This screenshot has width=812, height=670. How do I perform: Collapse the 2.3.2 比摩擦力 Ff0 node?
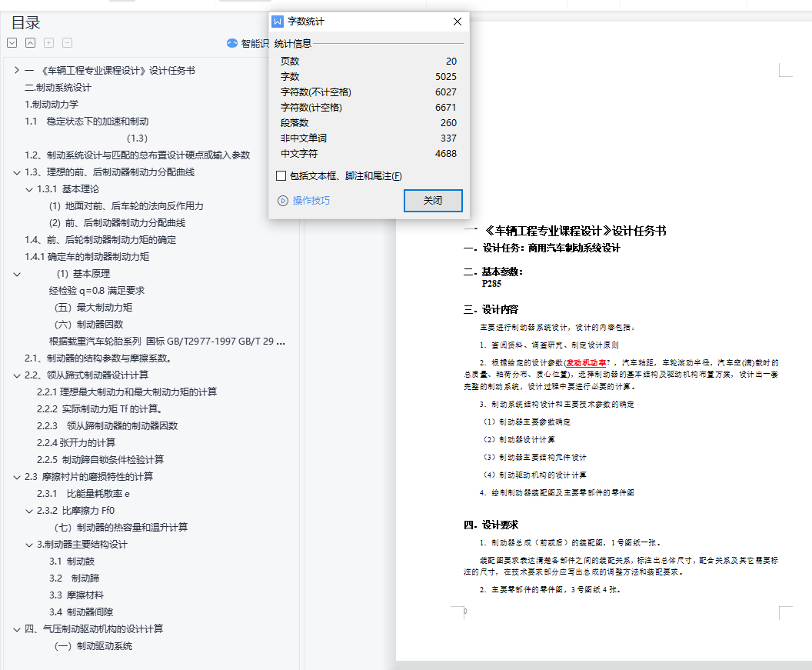29,511
